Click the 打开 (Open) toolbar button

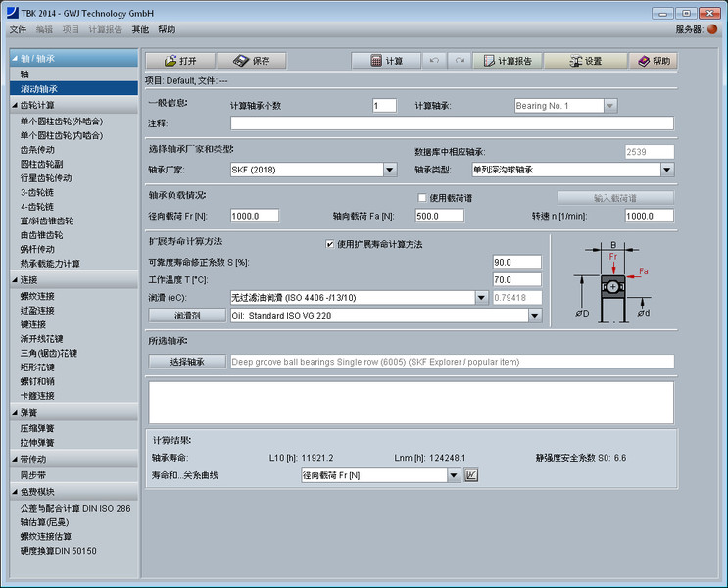(x=179, y=61)
